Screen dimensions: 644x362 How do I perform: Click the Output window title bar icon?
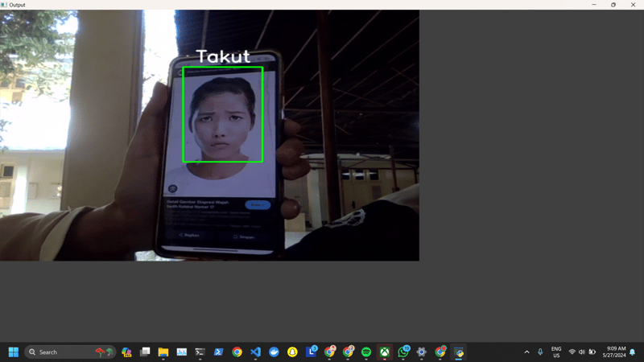[4, 5]
